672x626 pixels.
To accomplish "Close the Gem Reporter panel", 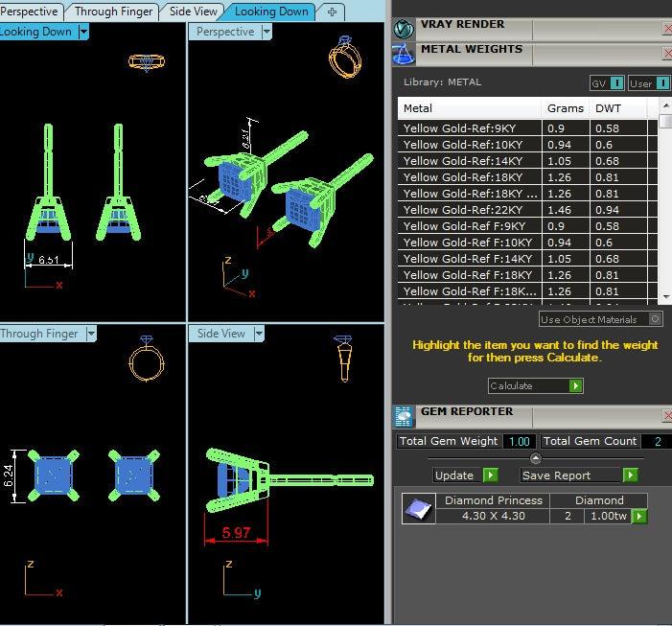I will coord(667,416).
